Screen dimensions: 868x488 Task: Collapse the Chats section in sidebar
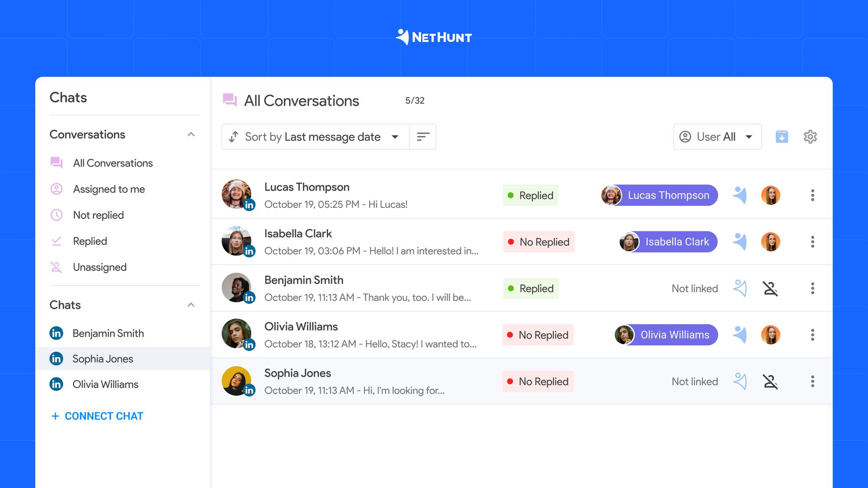(191, 305)
